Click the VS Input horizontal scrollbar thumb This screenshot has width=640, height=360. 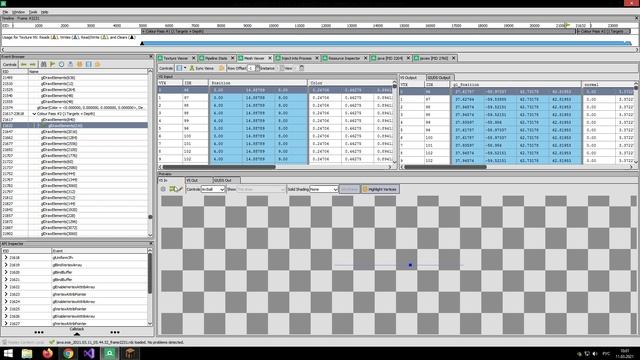click(219, 167)
